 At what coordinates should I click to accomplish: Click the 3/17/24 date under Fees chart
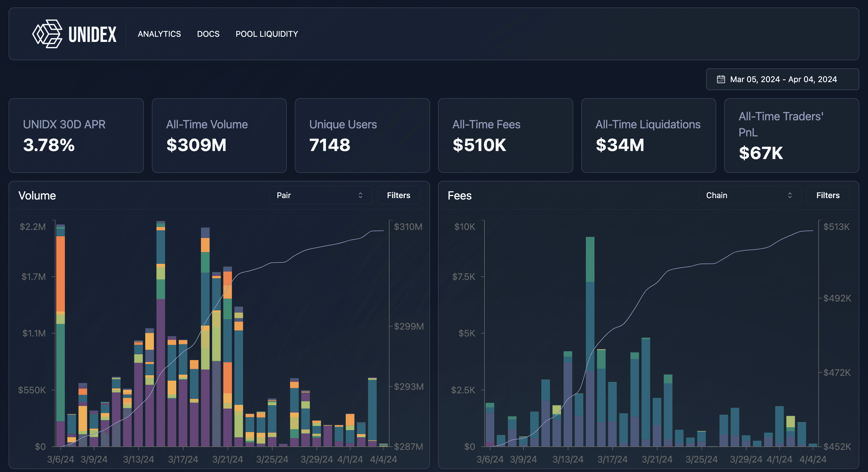click(x=612, y=459)
